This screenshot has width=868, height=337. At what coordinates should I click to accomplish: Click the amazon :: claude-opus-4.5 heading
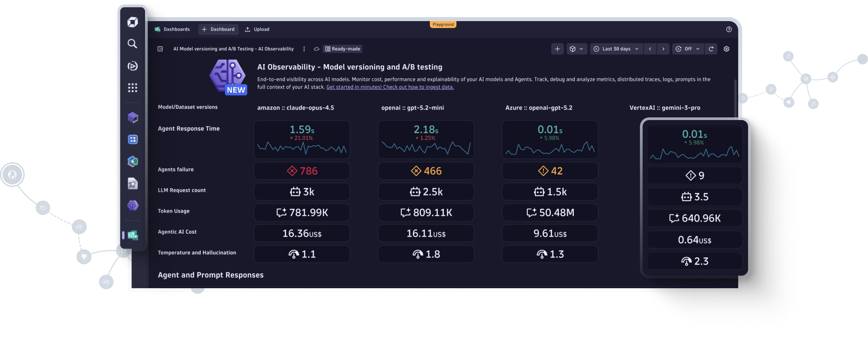(x=295, y=108)
